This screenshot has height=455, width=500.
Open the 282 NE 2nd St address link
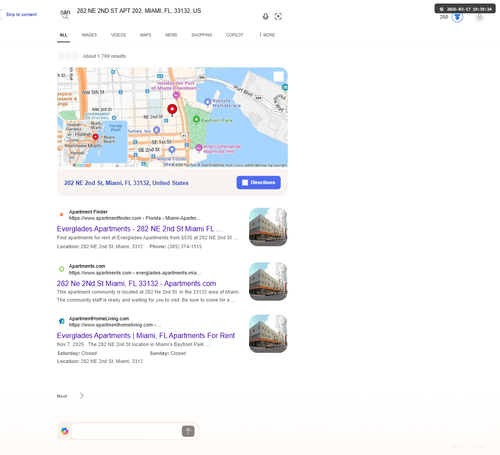126,183
